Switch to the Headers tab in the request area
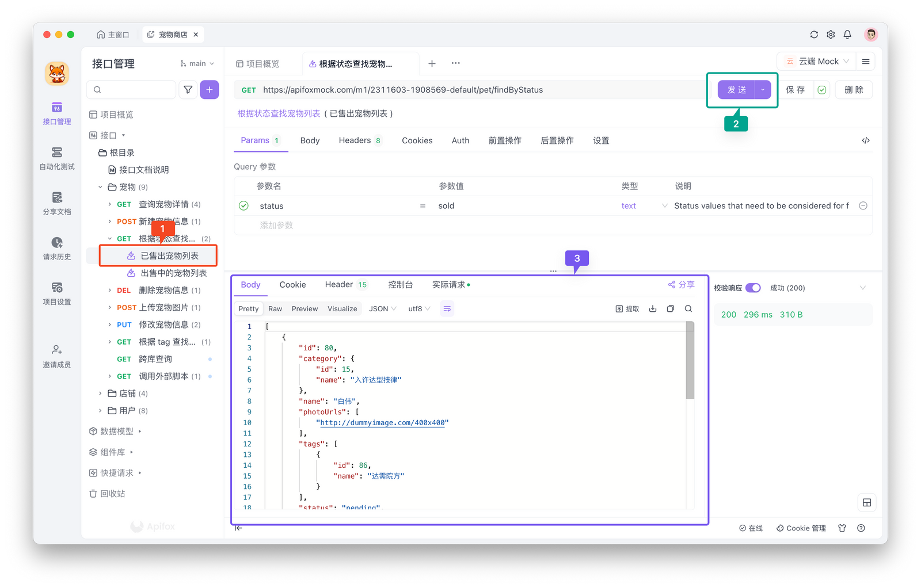 click(x=355, y=140)
